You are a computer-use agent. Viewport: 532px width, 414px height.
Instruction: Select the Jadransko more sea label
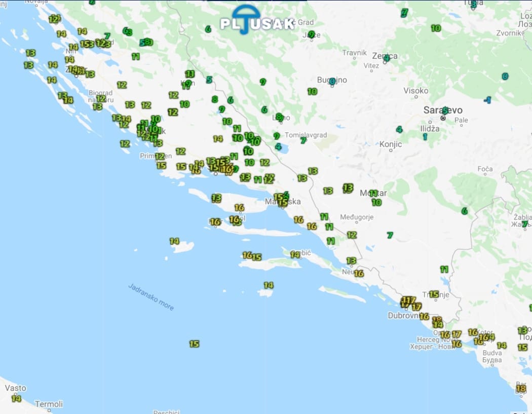[x=151, y=297]
